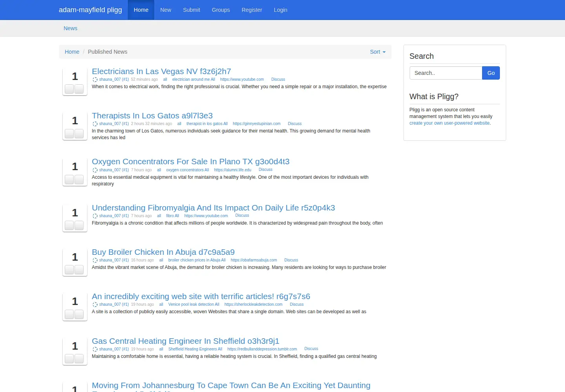Click 'broiler chicken prices in Abuja All' tag
The image size is (565, 392).
pyautogui.click(x=197, y=260)
